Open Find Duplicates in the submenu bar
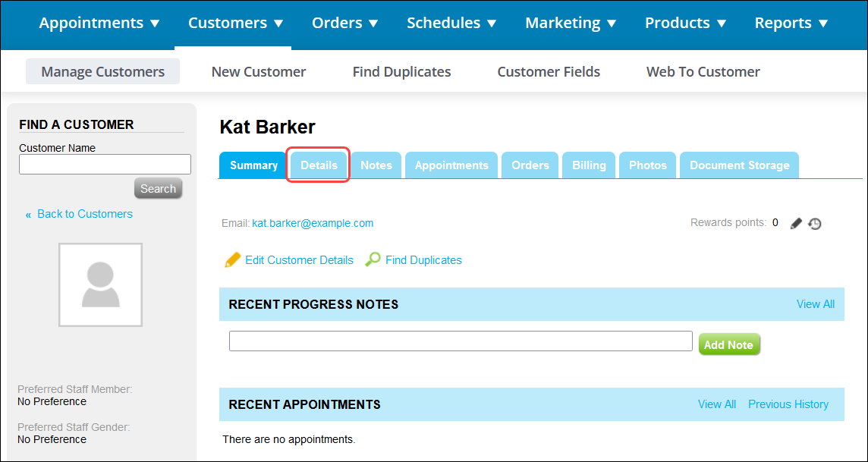 pos(402,72)
